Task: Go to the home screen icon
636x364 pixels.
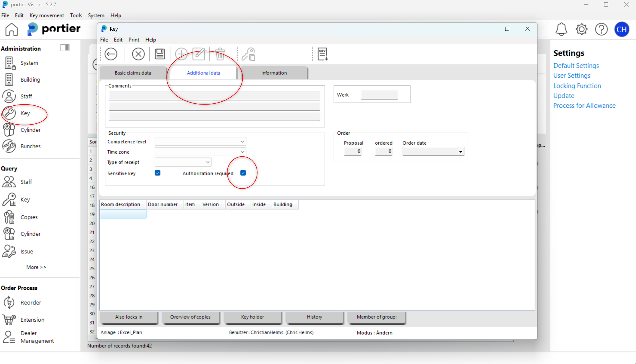Action: (x=11, y=29)
